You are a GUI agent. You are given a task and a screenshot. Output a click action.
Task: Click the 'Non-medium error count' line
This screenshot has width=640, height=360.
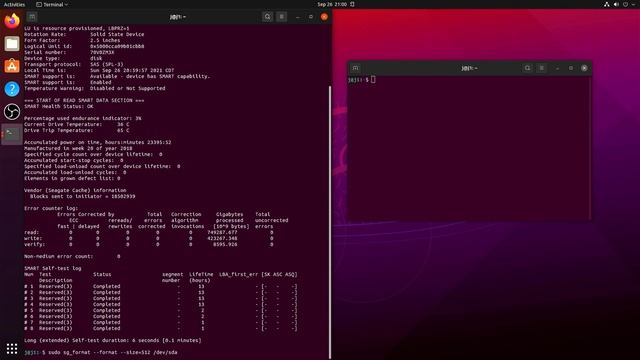72,256
